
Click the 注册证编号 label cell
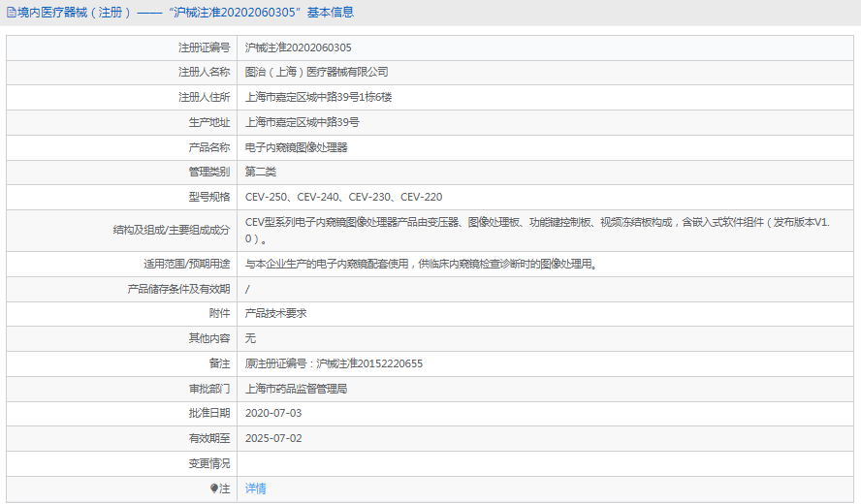tap(122, 47)
